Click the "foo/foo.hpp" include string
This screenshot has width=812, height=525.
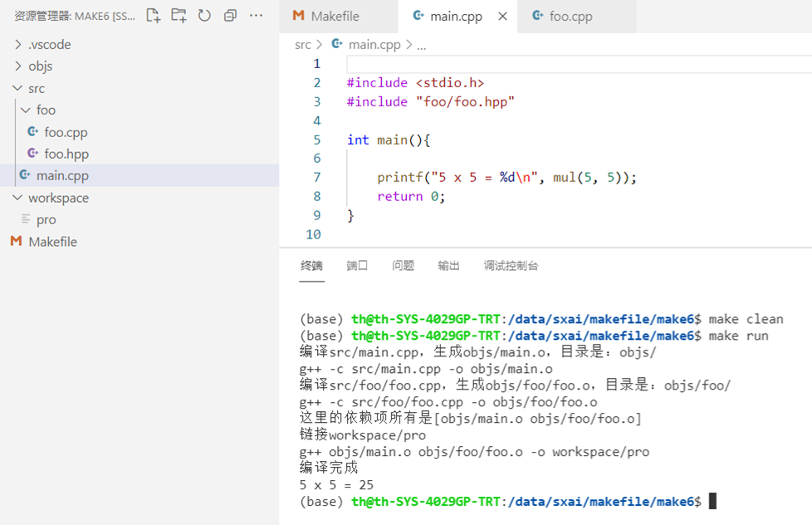tap(465, 102)
